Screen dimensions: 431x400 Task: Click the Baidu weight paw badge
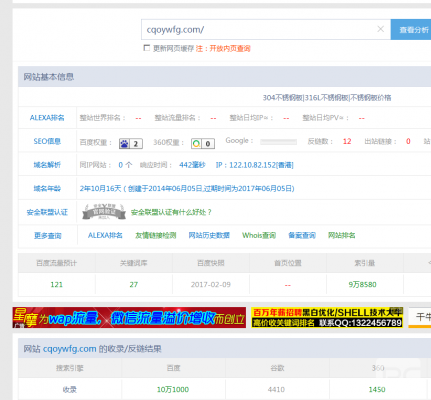point(131,144)
